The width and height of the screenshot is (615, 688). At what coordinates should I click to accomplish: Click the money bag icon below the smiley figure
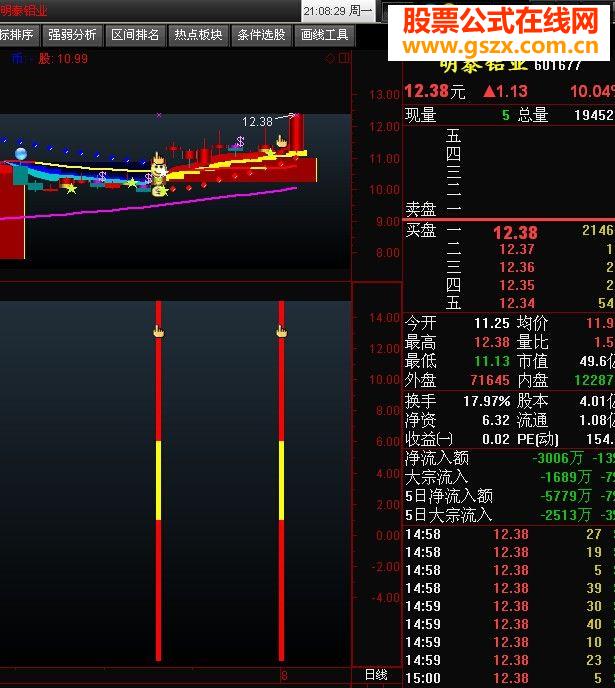pos(159,191)
